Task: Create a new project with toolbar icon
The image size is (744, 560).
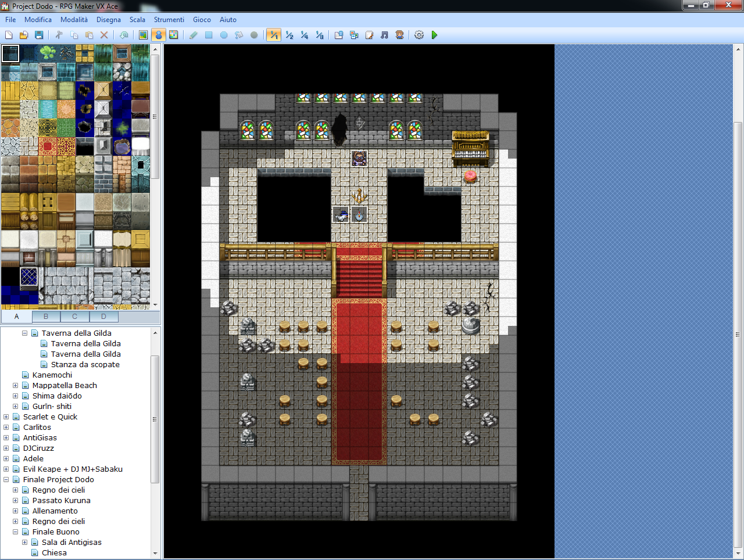Action: (x=9, y=35)
